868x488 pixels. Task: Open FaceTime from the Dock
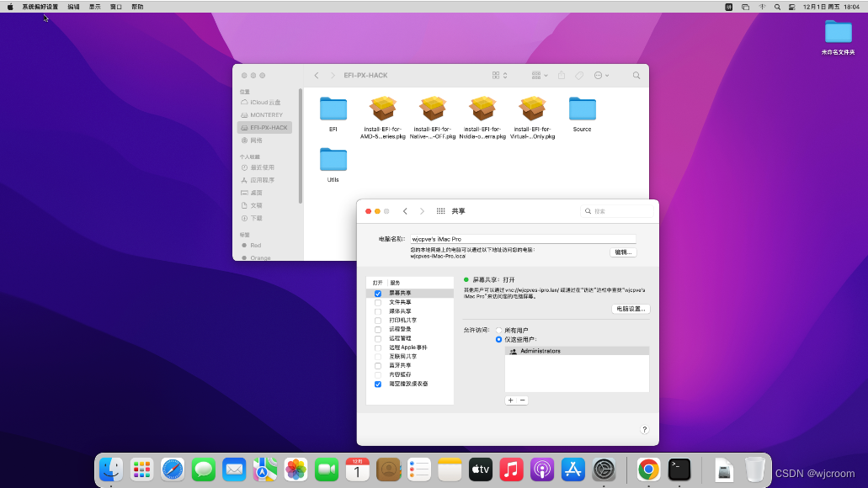point(327,469)
